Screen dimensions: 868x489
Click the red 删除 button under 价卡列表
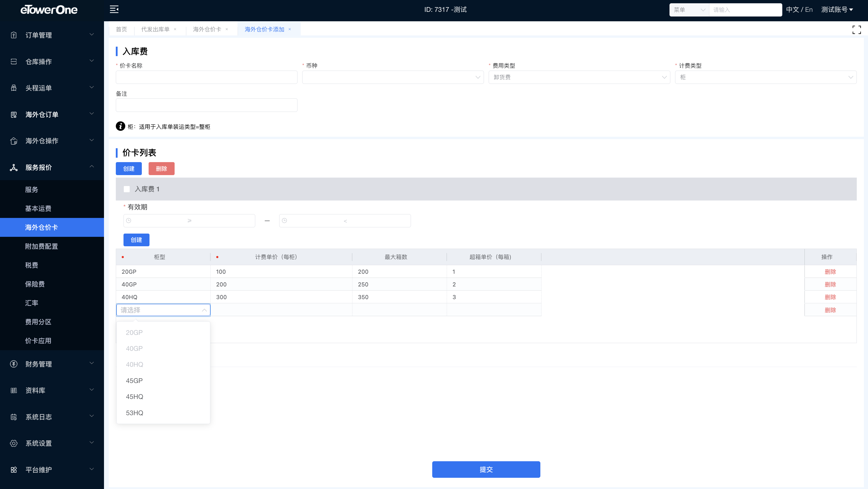click(161, 168)
